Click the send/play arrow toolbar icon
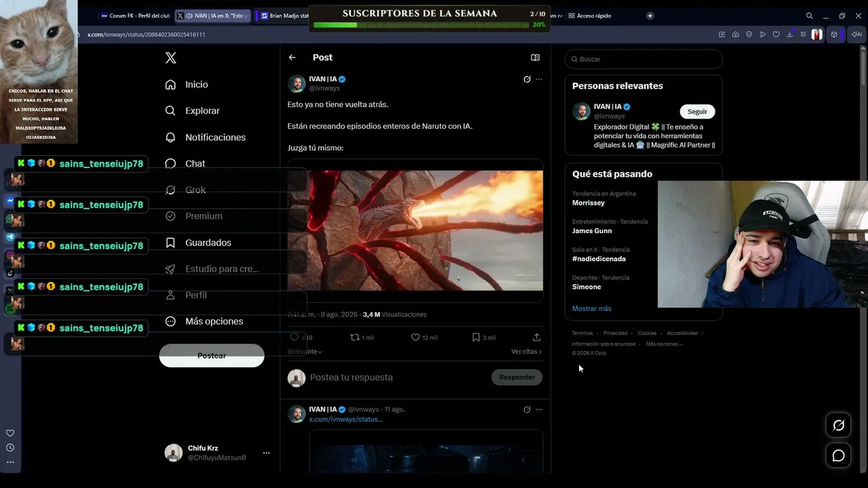 (x=763, y=35)
